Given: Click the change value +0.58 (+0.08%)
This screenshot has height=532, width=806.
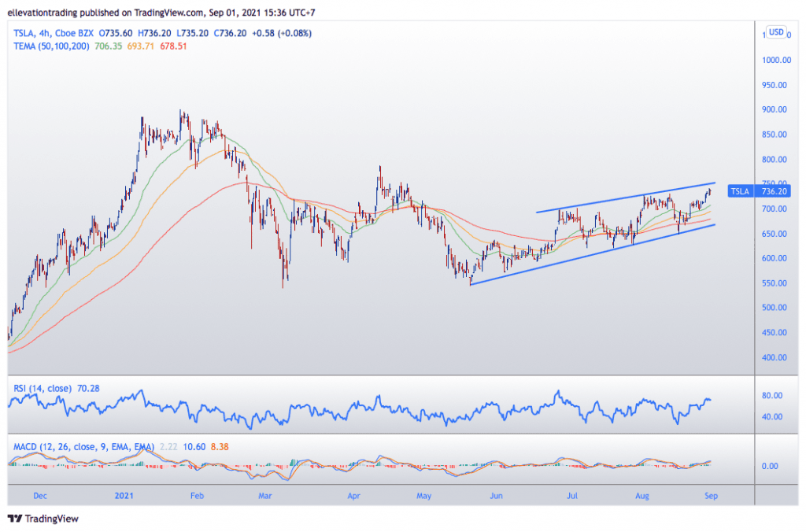Looking at the screenshot, I should click(x=282, y=33).
